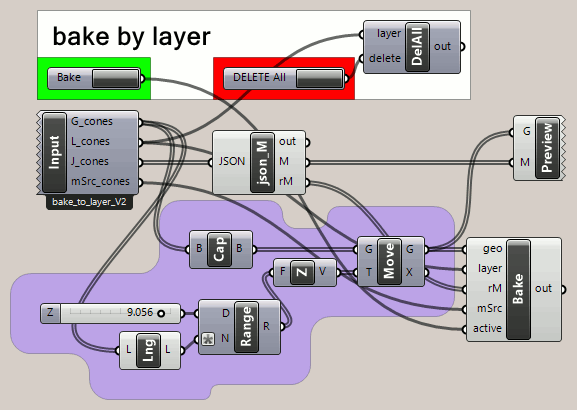Image resolution: width=577 pixels, height=410 pixels.
Task: Click the active input of Bake
Action: (x=487, y=328)
